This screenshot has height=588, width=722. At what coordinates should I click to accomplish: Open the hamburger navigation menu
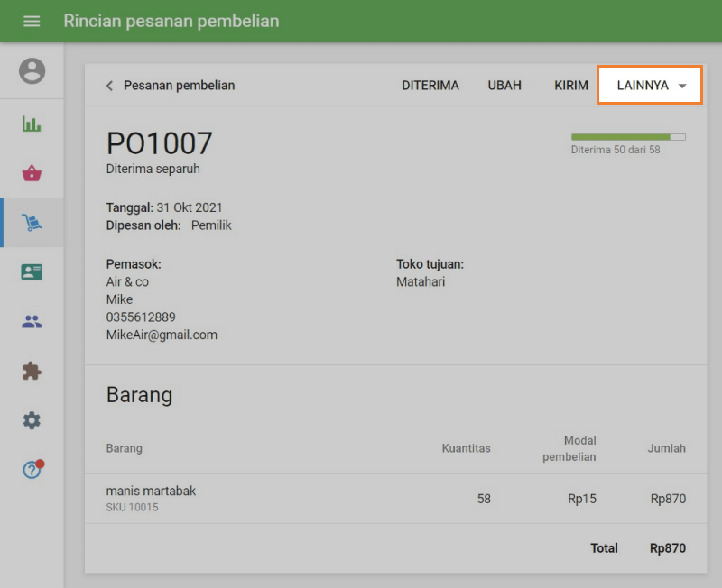click(x=32, y=22)
